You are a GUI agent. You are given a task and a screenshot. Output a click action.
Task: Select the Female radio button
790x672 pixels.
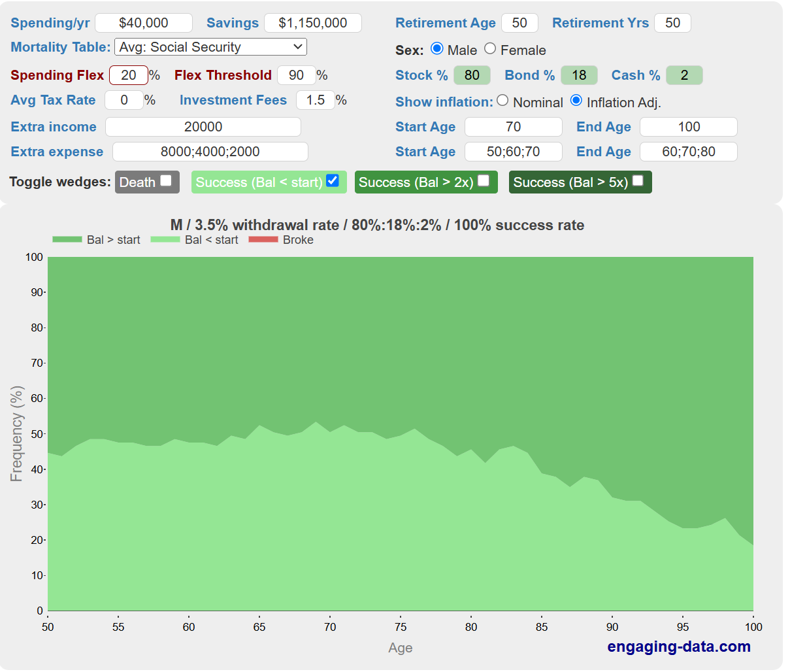(490, 49)
